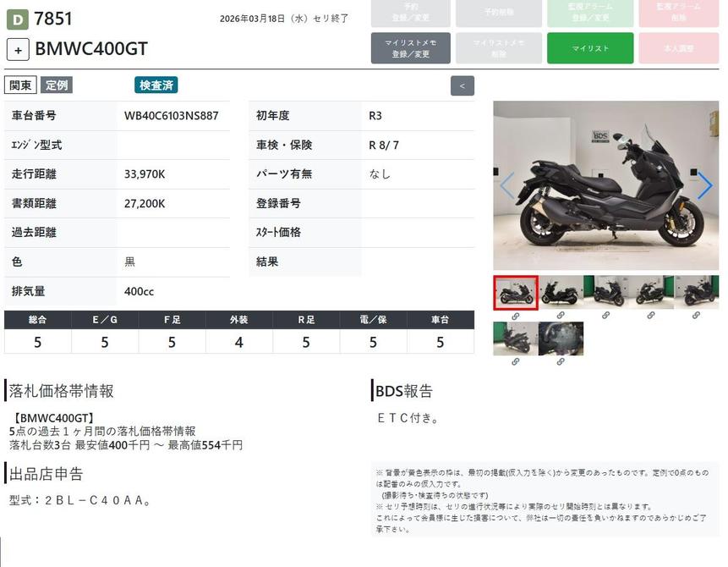This screenshot has height=567, width=728.
Task: Click the main motorcycle photo
Action: click(x=605, y=185)
